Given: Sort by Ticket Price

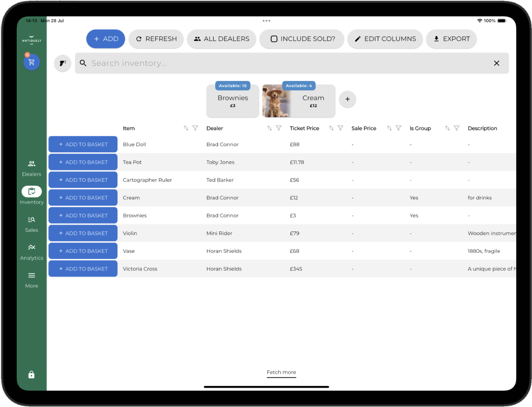Looking at the screenshot, I should coord(331,128).
